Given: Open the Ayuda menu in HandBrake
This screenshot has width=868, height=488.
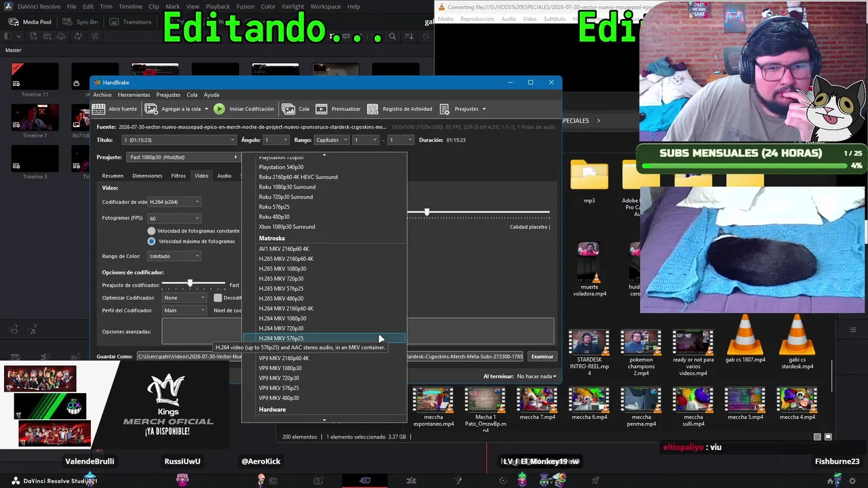Looking at the screenshot, I should click(212, 95).
